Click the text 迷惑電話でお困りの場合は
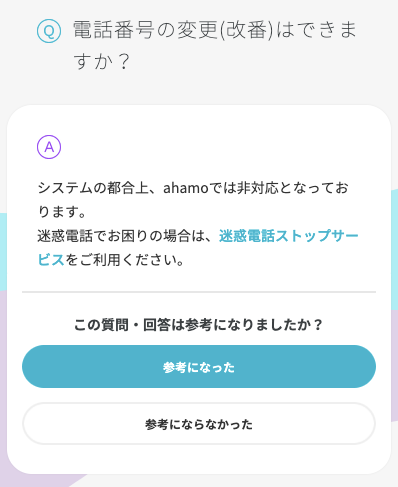398x487 pixels. [122, 236]
